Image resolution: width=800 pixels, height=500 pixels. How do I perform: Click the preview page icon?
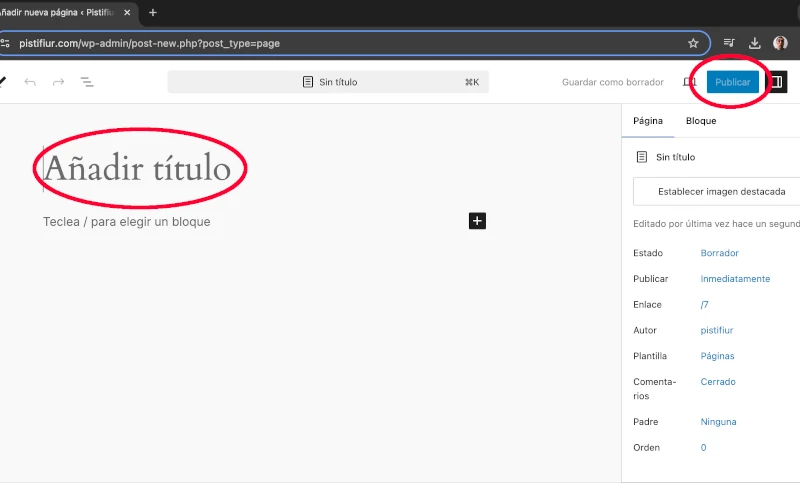point(689,82)
